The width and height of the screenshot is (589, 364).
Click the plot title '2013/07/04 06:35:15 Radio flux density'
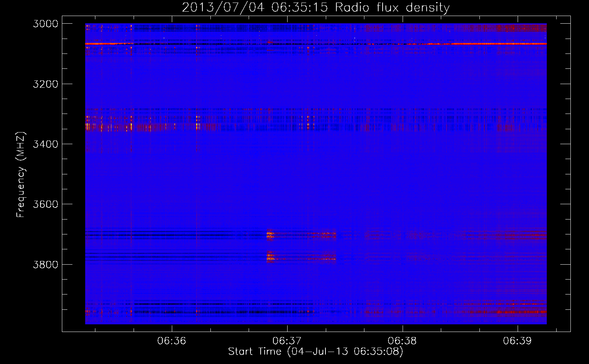click(316, 7)
